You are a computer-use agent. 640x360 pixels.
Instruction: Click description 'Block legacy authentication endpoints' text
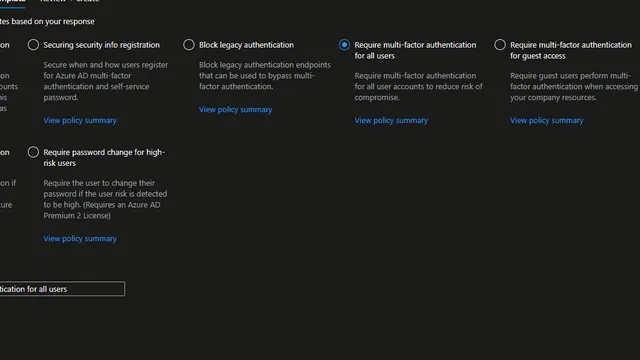pyautogui.click(x=265, y=76)
